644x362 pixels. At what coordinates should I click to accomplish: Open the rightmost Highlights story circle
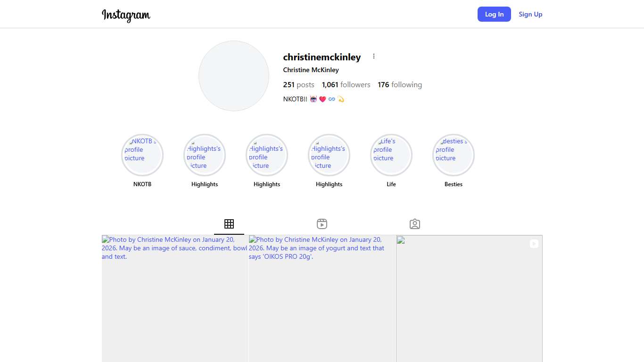[x=329, y=155]
